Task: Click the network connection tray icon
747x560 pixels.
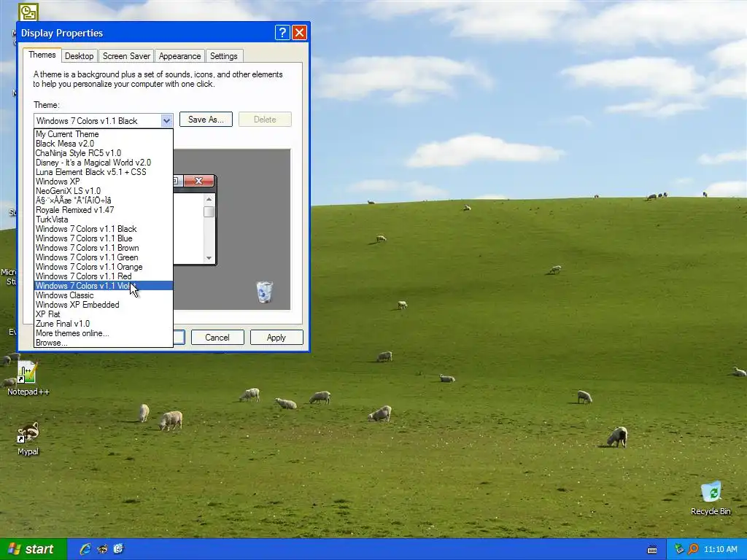Action: [679, 549]
